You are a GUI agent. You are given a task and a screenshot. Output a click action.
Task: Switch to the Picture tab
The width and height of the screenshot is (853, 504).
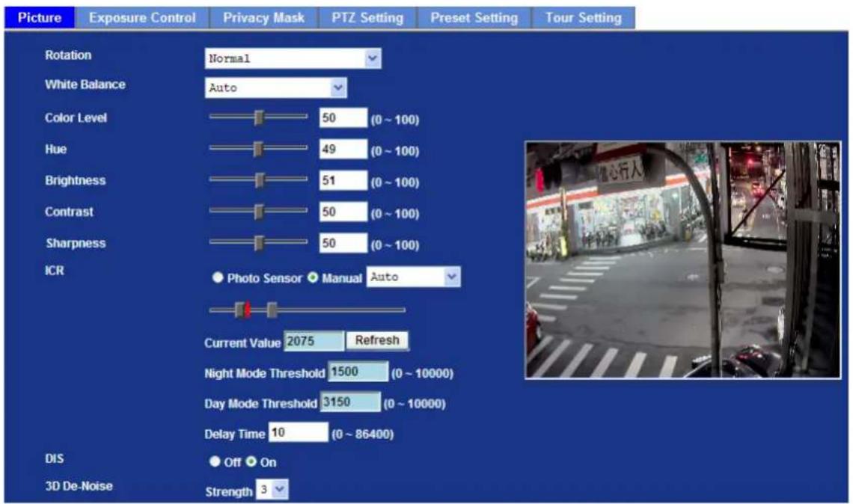pos(40,17)
